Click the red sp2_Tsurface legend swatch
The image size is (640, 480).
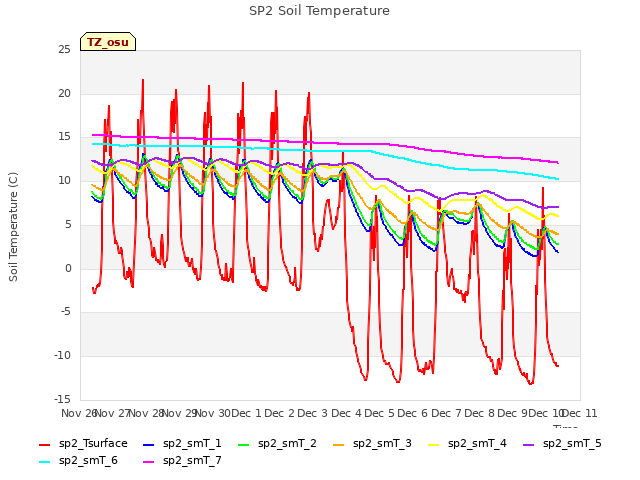(44, 444)
